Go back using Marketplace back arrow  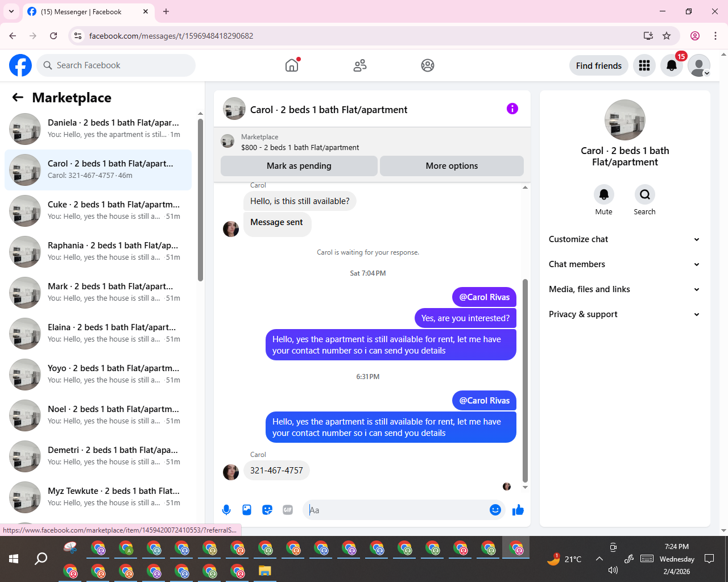point(18,97)
